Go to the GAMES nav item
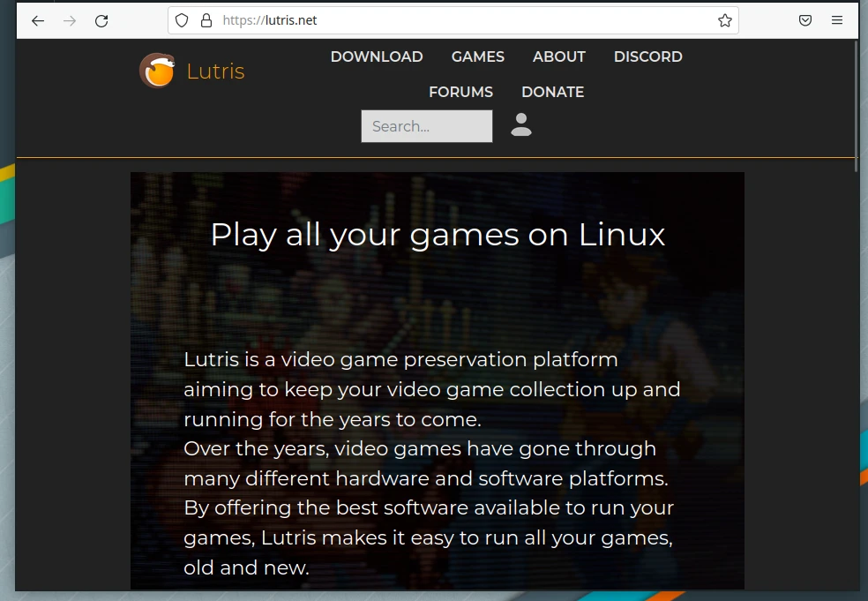 (x=478, y=56)
